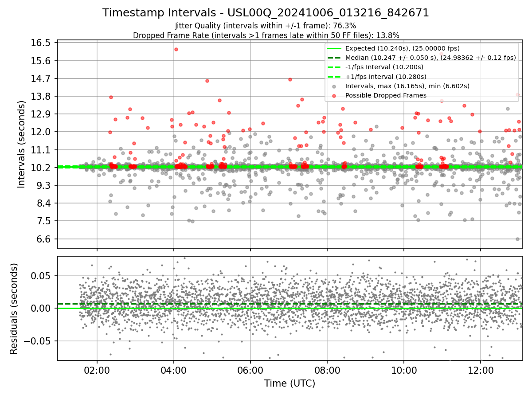Click legend entry Median (10.247 +/- 0.050 s)
Image resolution: width=532 pixels, height=399 pixels.
(x=430, y=58)
